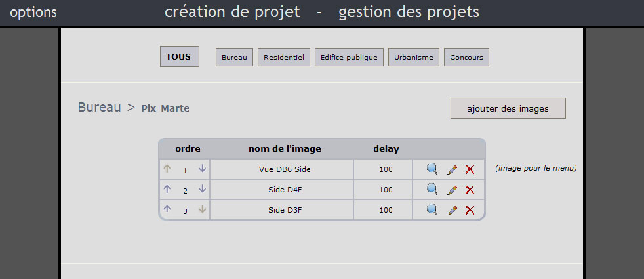This screenshot has width=644, height=279.
Task: Click the ajouter des images button
Action: coord(508,108)
